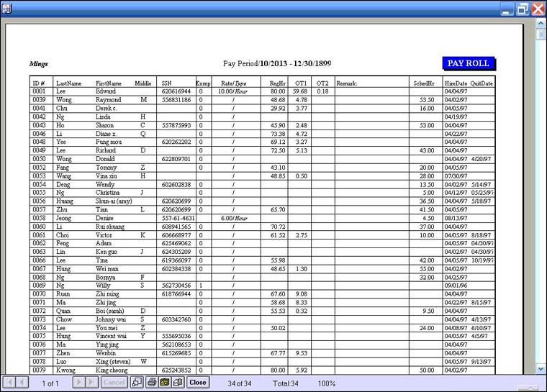This screenshot has width=547, height=392.
Task: Click the 'FirstName' column header
Action: [x=109, y=83]
